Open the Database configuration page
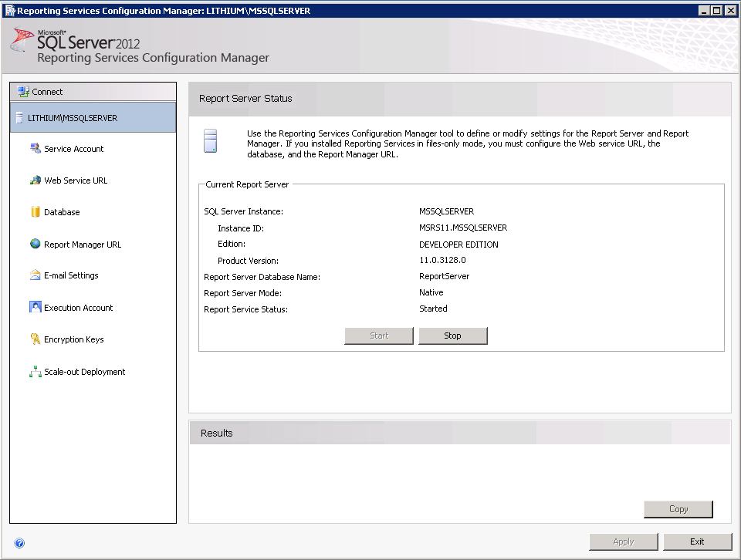Screen dimensions: 741x560 pyautogui.click(x=62, y=212)
